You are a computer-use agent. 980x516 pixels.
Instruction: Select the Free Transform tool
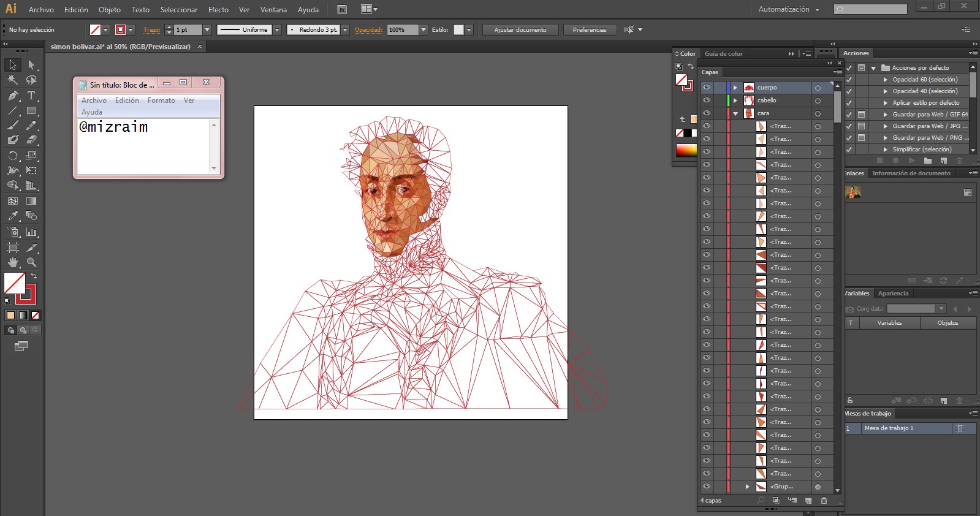tap(31, 170)
